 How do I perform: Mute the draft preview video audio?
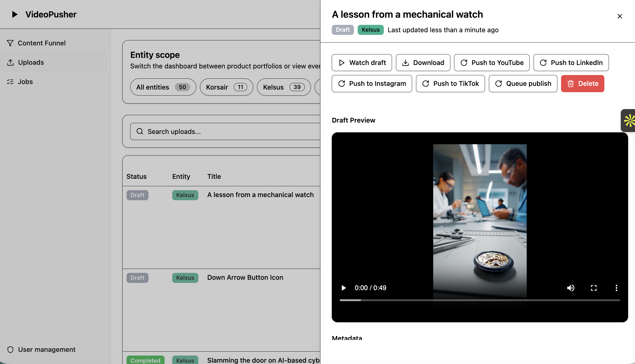click(571, 288)
